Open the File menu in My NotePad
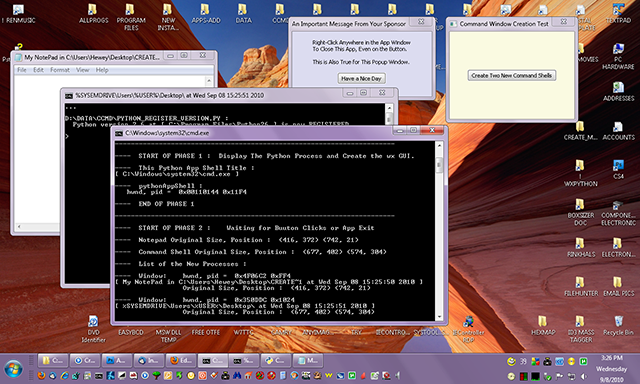The image size is (640, 384). point(22,70)
